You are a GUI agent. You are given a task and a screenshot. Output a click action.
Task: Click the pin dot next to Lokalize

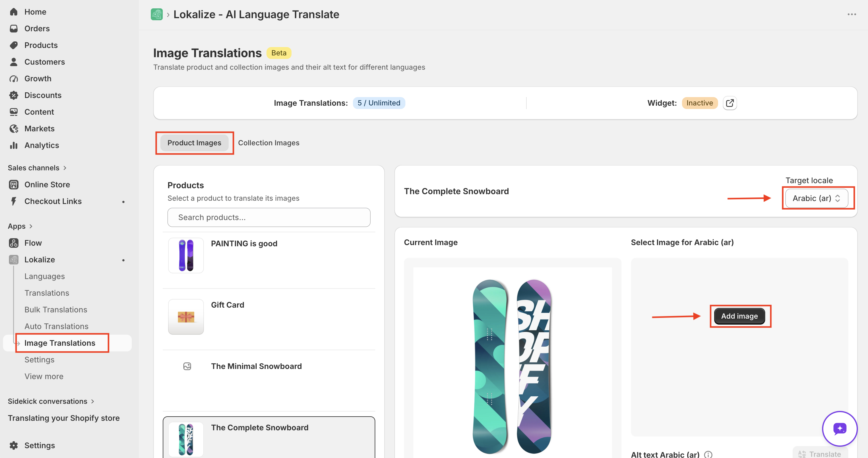[x=123, y=260]
